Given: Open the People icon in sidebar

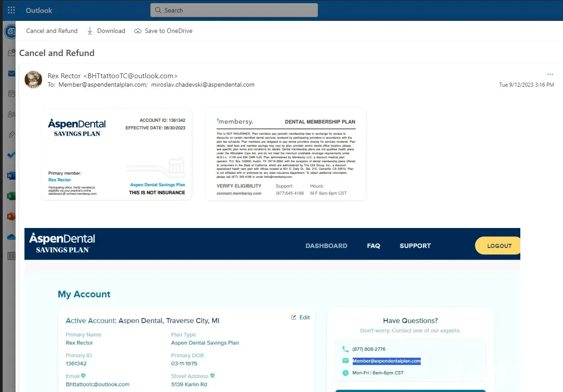Looking at the screenshot, I should (12, 114).
